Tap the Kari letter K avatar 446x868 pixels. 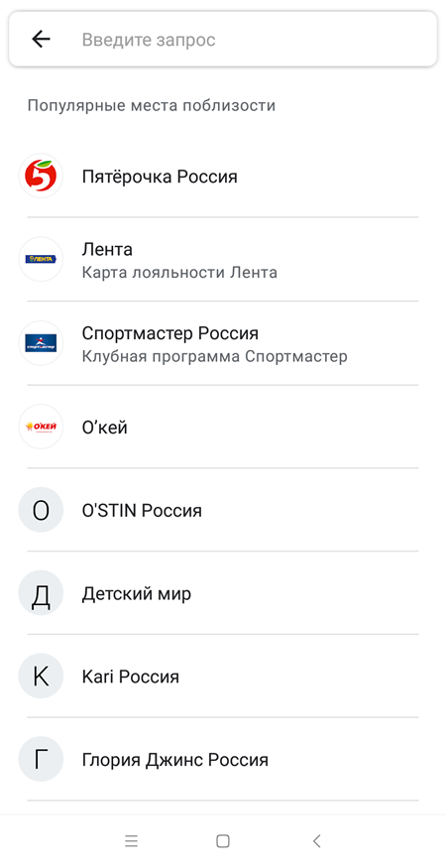click(x=41, y=677)
